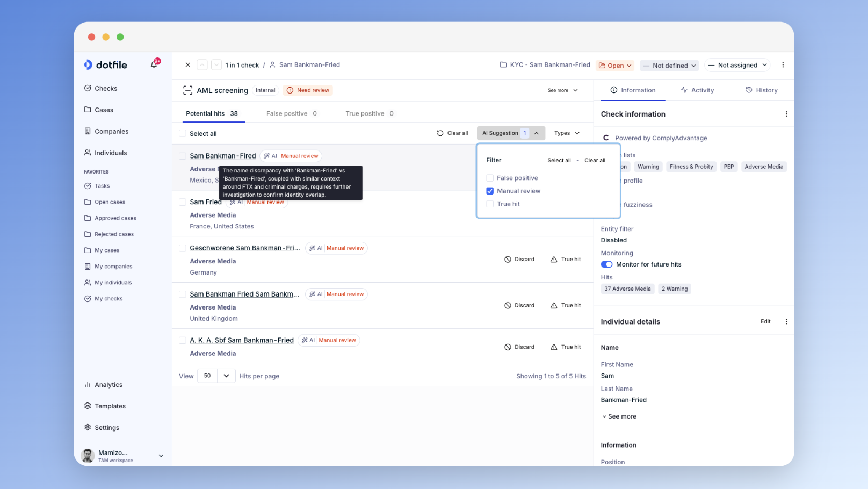The width and height of the screenshot is (868, 489).
Task: Toggle Monitor for future hits switch
Action: click(x=607, y=264)
